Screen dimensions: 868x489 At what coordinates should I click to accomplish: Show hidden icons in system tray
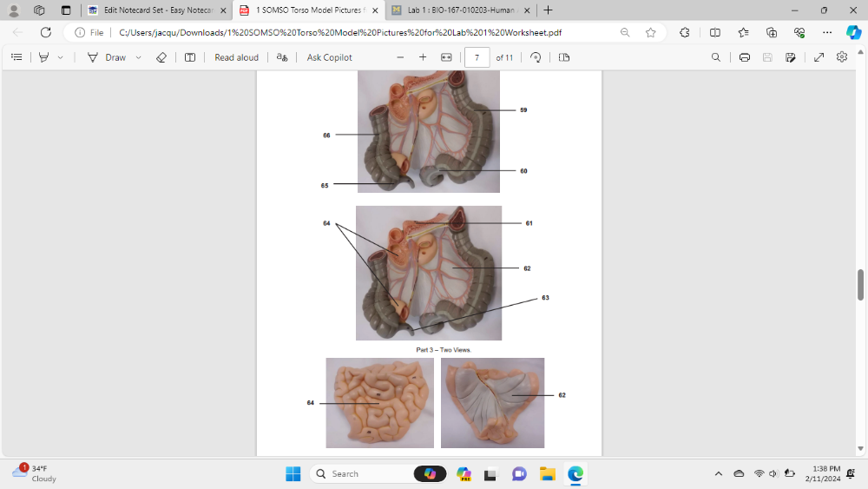718,473
